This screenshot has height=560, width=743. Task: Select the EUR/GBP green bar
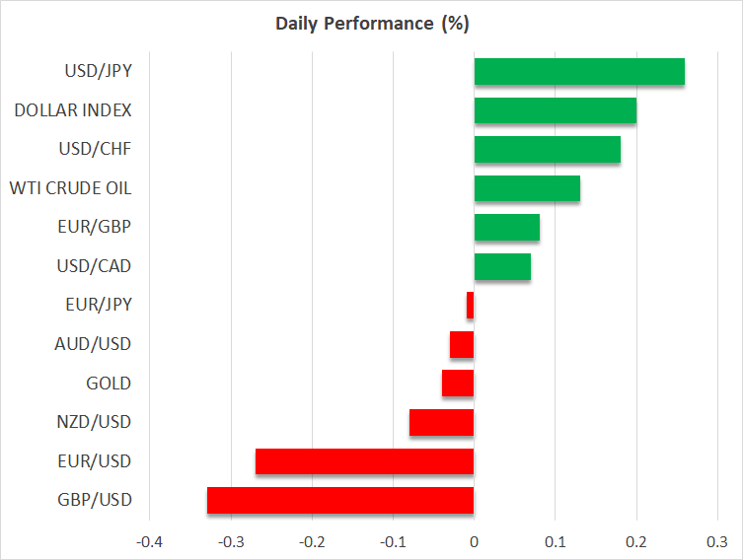point(506,227)
